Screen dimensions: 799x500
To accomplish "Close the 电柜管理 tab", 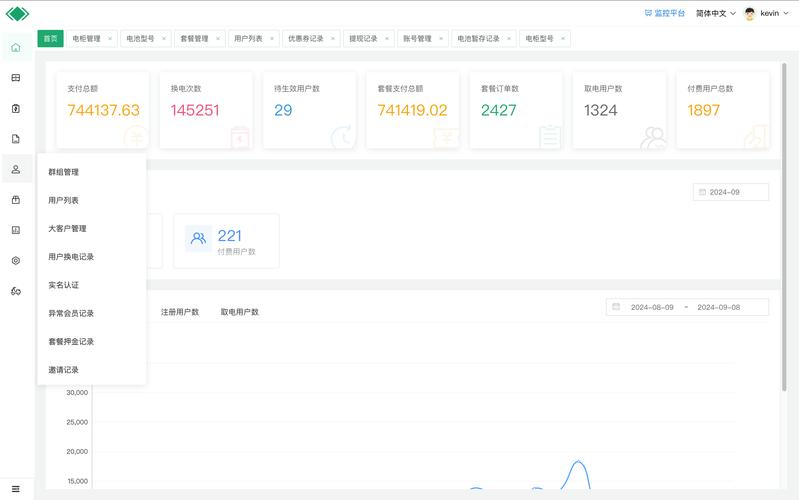I will click(110, 39).
